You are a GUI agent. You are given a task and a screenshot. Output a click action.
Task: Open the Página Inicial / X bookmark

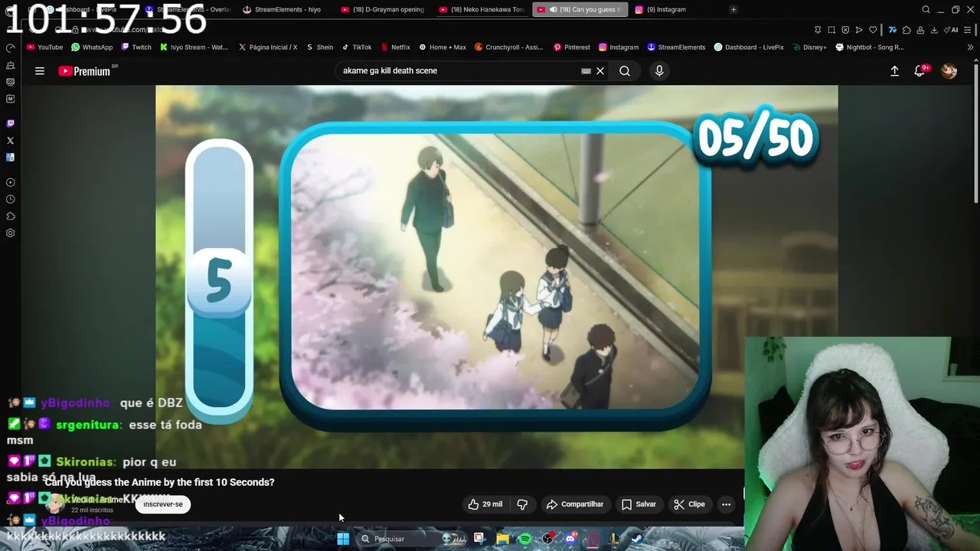(268, 47)
